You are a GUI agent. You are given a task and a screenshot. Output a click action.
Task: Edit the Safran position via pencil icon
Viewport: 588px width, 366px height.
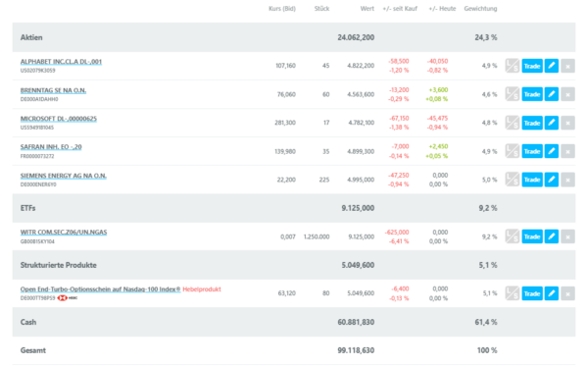tap(551, 151)
